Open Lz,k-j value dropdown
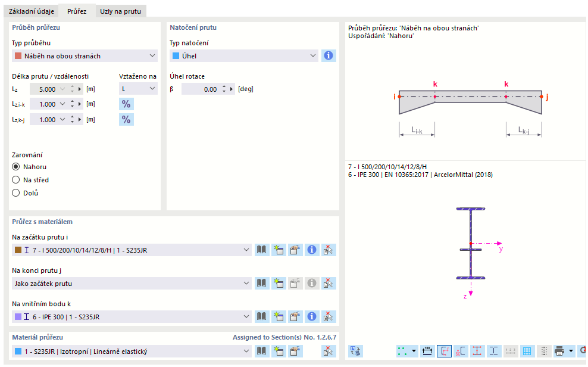The height and width of the screenshot is (367, 588). 62,119
